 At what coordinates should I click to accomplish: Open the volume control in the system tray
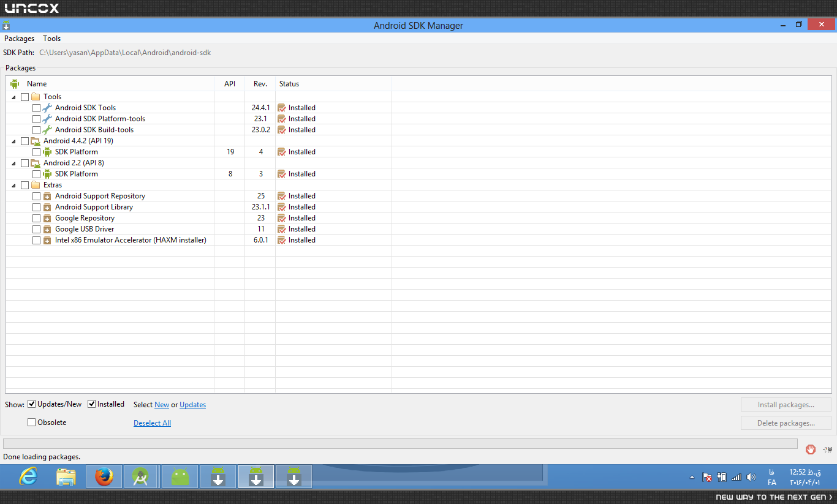pyautogui.click(x=751, y=477)
